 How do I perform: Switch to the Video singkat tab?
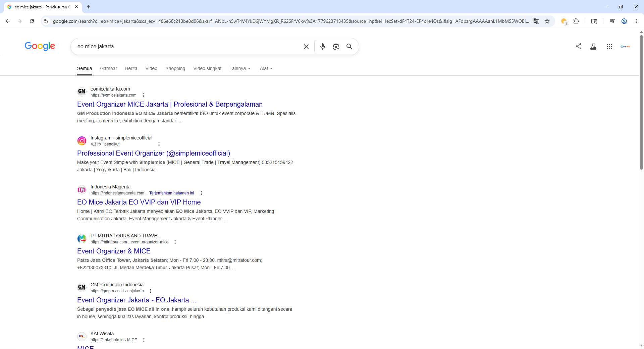207,68
